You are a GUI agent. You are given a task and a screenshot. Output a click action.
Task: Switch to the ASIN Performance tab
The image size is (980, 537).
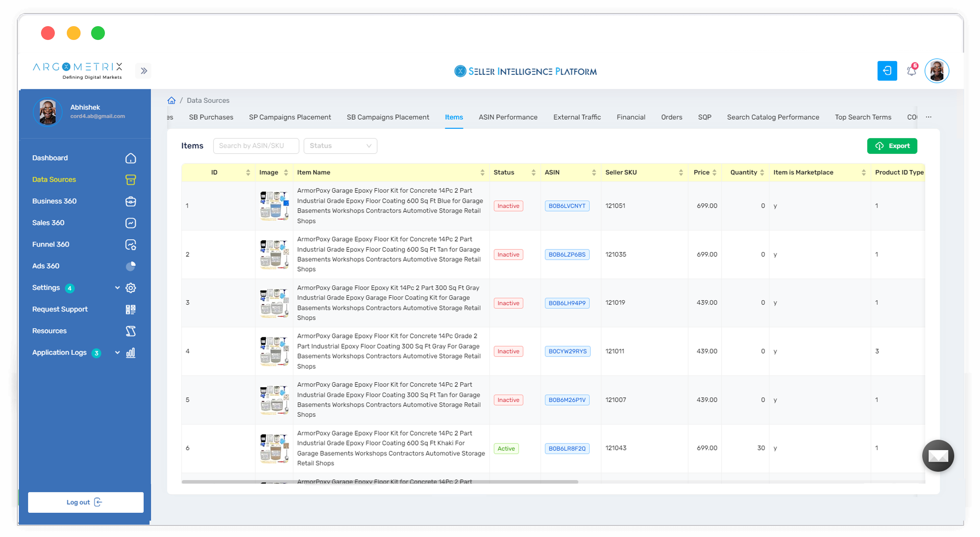tap(507, 117)
